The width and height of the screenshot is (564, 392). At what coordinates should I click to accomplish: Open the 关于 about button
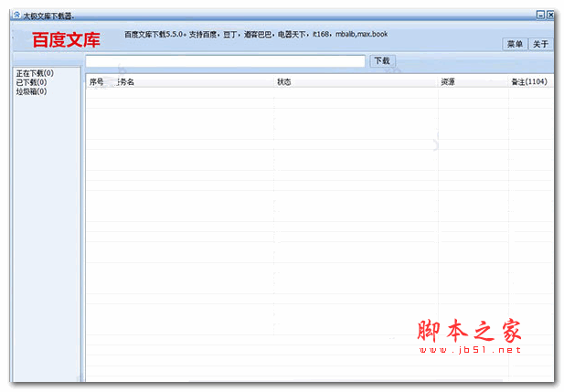tap(540, 44)
